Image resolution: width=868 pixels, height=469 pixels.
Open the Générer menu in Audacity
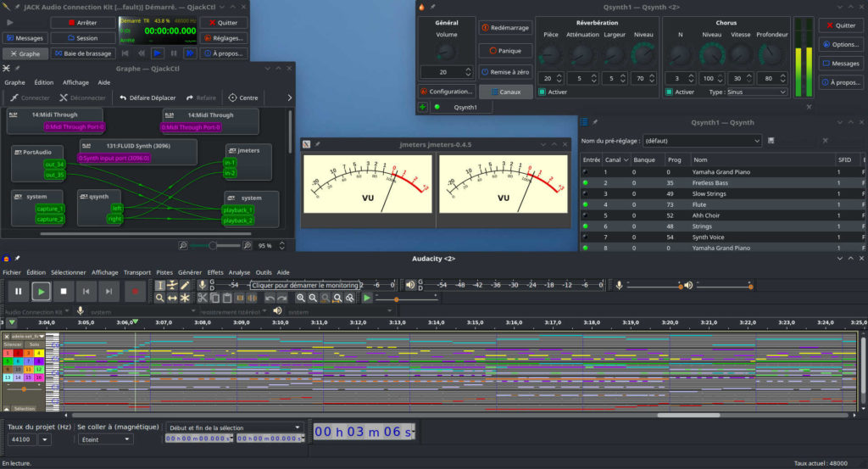tap(190, 272)
